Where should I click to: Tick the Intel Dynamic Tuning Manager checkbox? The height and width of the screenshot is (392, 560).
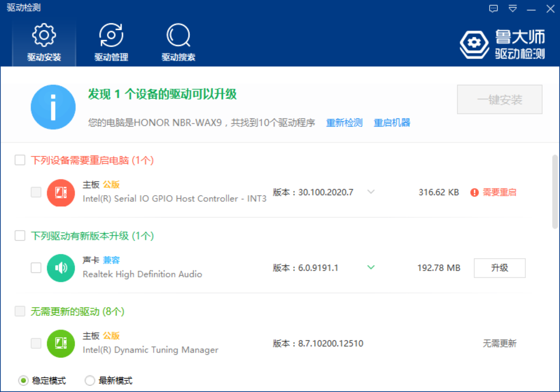tap(36, 343)
